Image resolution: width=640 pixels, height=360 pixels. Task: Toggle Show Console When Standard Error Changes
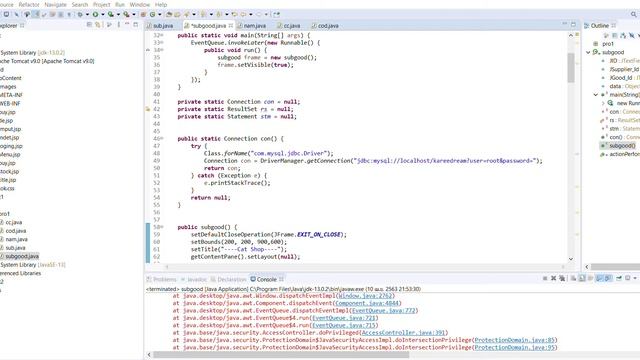(x=608, y=278)
